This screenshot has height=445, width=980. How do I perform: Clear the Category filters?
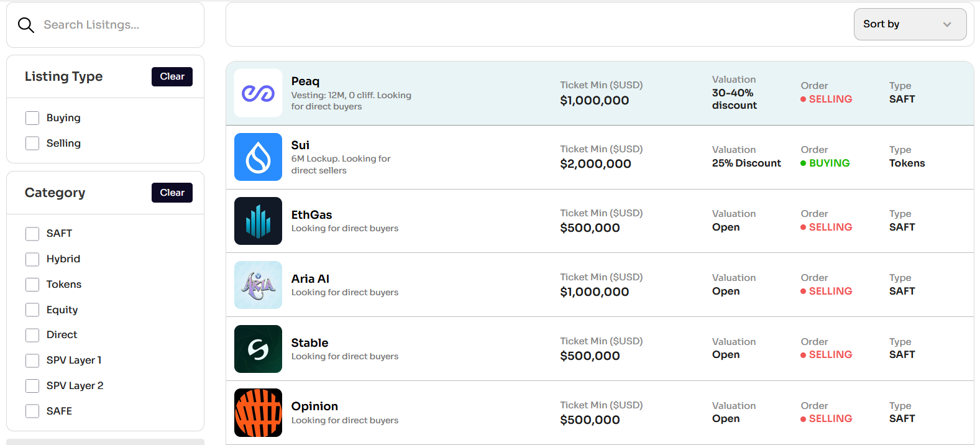pos(172,193)
